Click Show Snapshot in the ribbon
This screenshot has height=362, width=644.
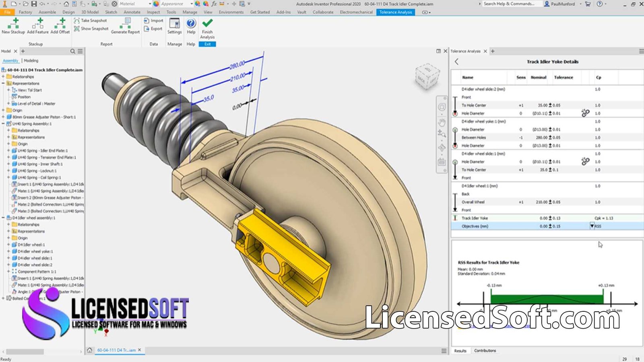coord(91,29)
